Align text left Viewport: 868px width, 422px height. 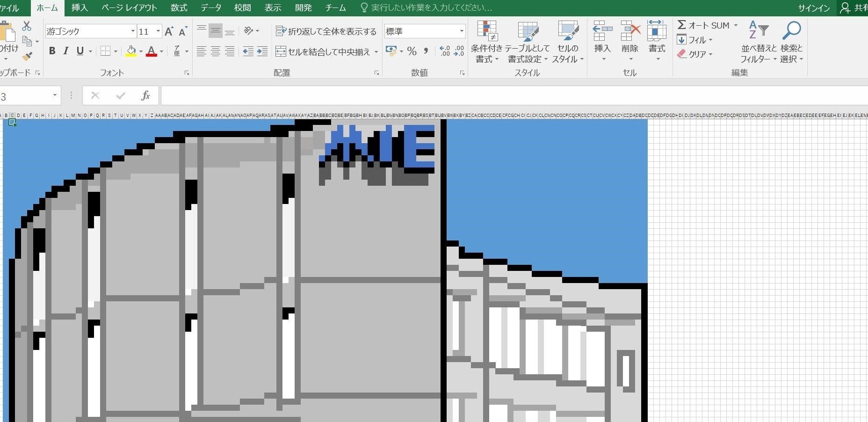coord(202,51)
